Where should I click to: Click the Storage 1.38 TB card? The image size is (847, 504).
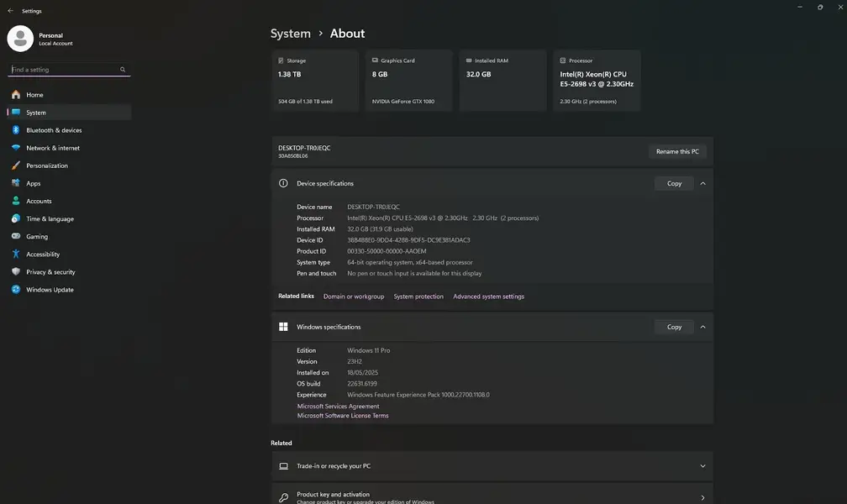click(315, 81)
